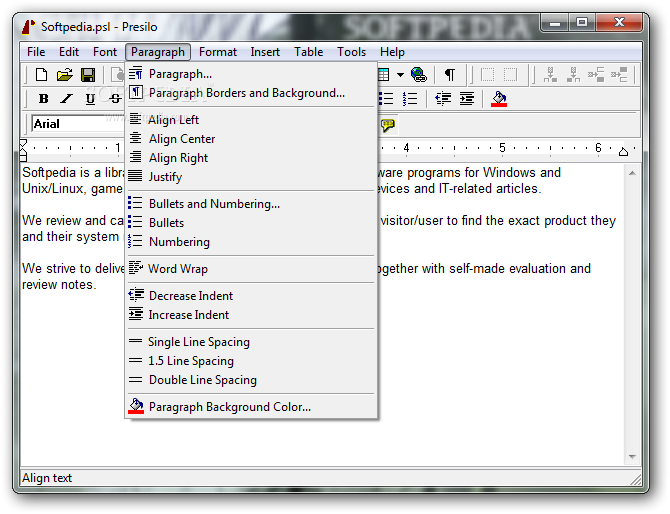Click the text 'review notes.'
Viewport: 670px width, 514px height.
click(59, 285)
